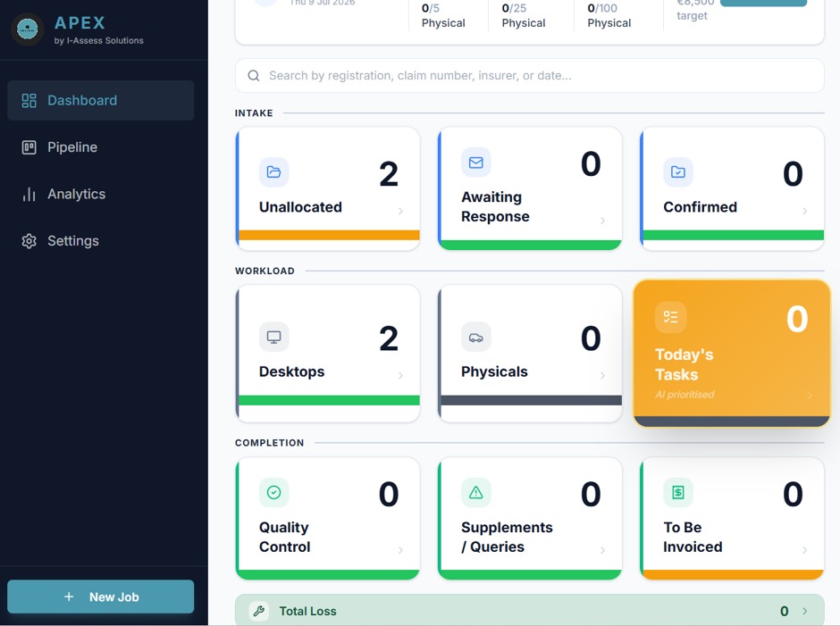
Task: Click the COMPLETION section heading
Action: coord(270,443)
